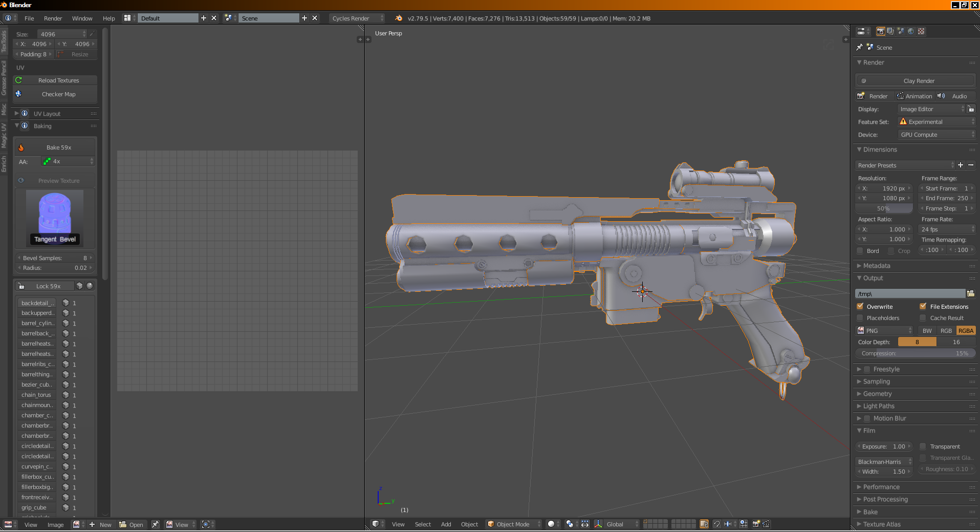Enable the Placeholders checkbox
The height and width of the screenshot is (532, 980).
pos(860,317)
